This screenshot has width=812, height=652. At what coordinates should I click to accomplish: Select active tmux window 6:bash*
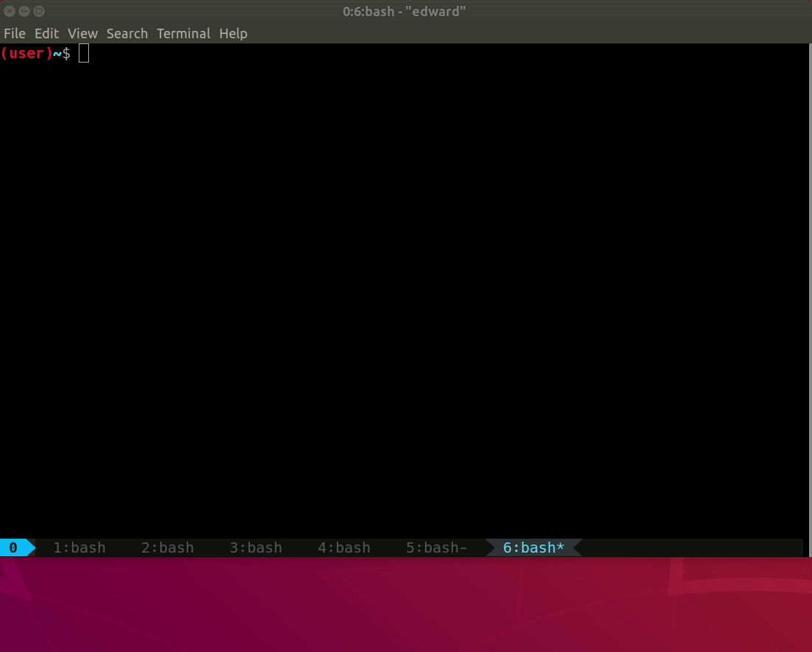tap(533, 548)
